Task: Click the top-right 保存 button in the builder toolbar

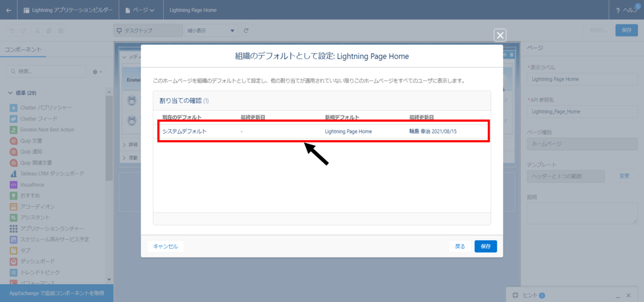Action: click(626, 30)
